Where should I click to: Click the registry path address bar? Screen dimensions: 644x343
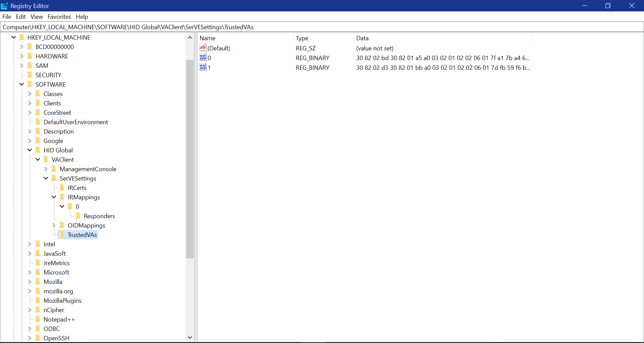tap(322, 27)
